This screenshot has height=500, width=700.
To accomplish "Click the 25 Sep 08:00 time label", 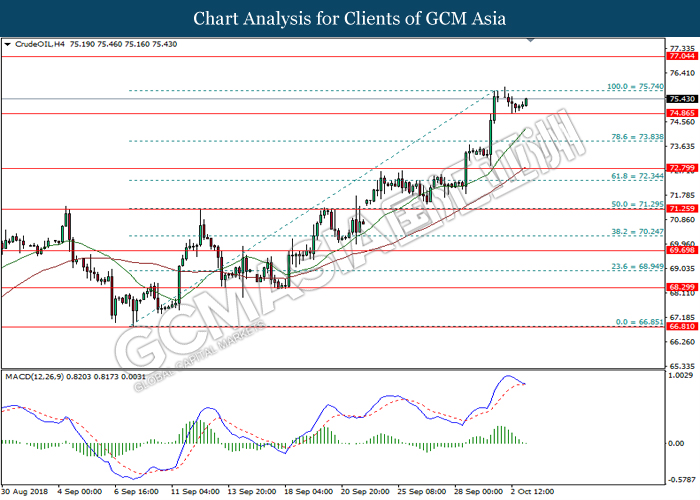I will [x=422, y=492].
